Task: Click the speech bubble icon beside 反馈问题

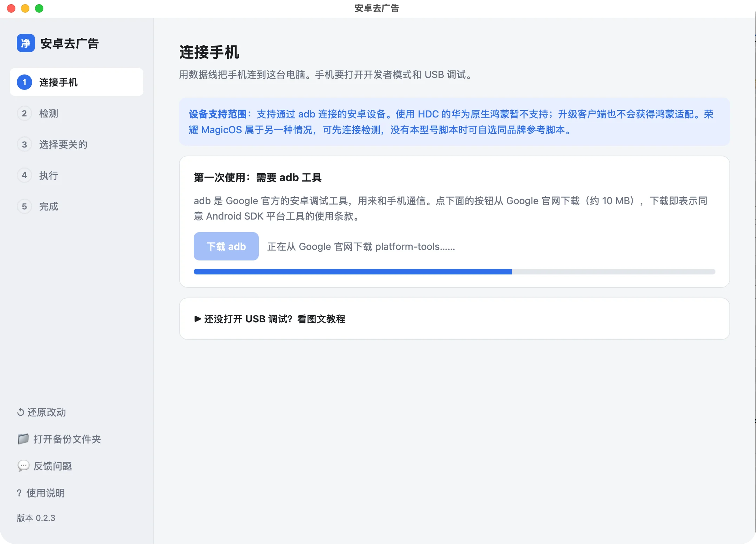Action: pos(23,466)
